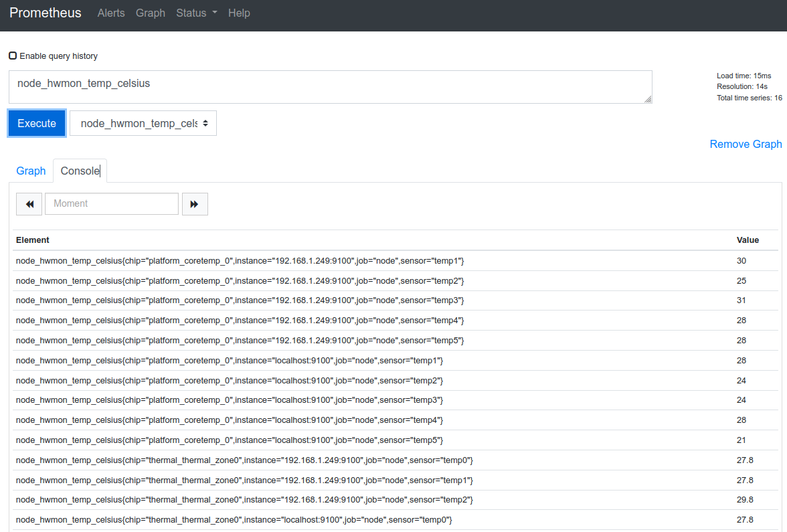Click the 192.168.1.249 coretemp temp3 result row
The width and height of the screenshot is (787, 532).
[x=240, y=300]
